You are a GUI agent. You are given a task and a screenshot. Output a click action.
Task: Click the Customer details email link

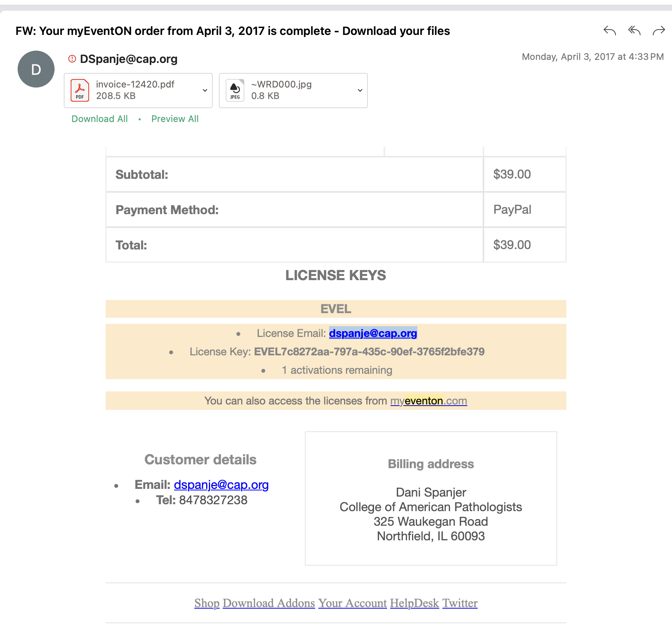[x=221, y=485]
